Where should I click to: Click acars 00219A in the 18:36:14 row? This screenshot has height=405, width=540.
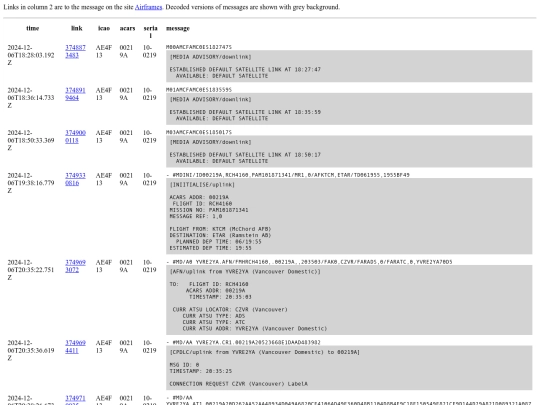point(127,94)
